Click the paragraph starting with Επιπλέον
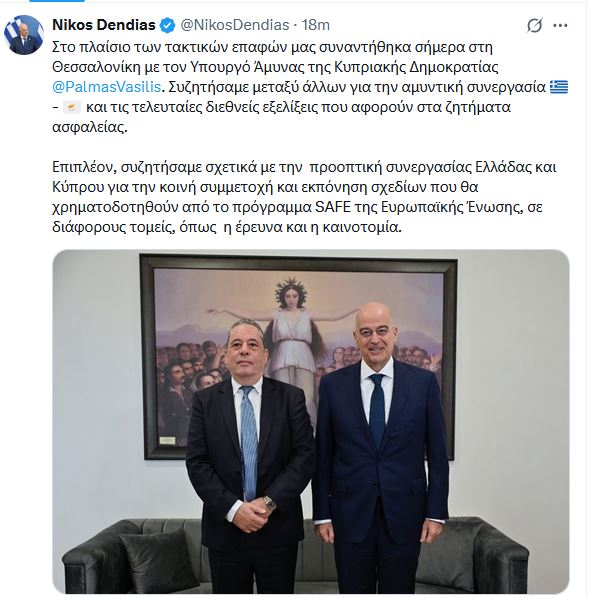 (304, 197)
